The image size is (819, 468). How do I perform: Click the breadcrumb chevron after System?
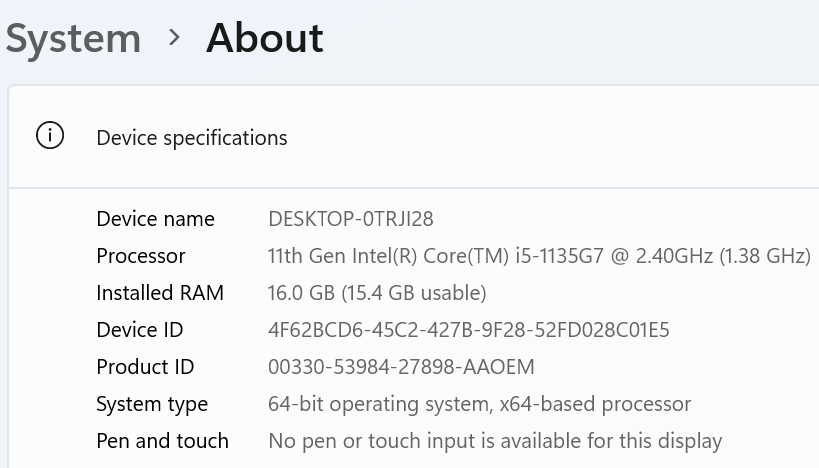(x=174, y=38)
